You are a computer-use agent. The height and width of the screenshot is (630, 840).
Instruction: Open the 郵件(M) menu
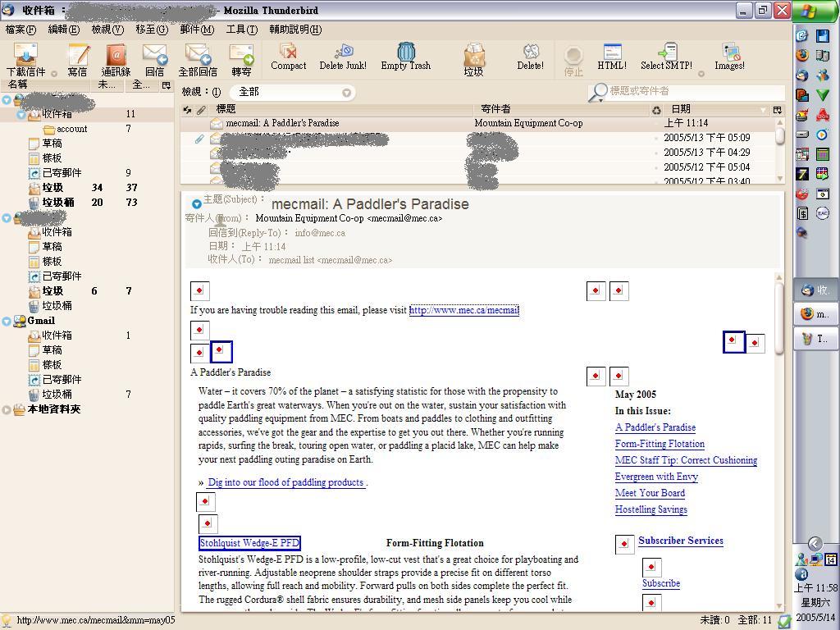click(x=197, y=30)
